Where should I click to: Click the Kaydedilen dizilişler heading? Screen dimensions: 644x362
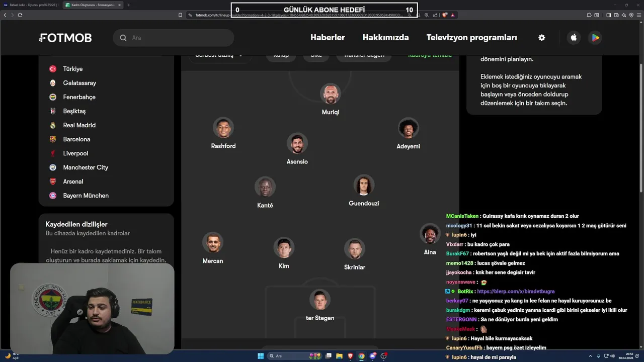[x=76, y=224]
